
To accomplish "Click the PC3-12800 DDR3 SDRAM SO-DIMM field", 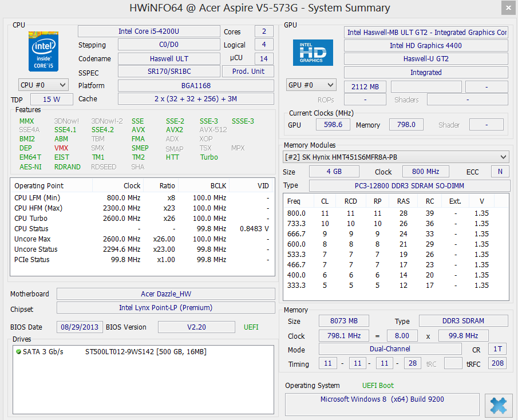I will tap(410, 186).
